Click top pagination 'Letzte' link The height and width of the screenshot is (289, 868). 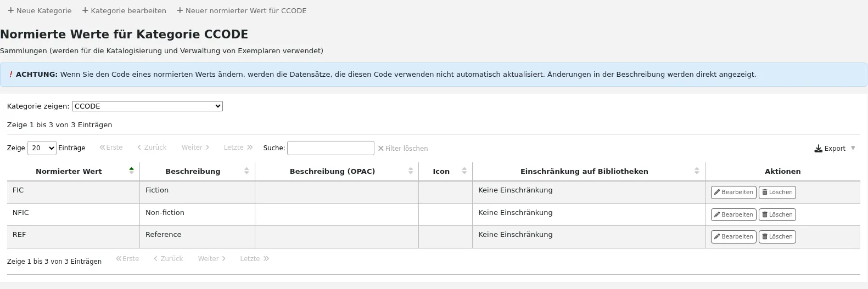tap(238, 148)
